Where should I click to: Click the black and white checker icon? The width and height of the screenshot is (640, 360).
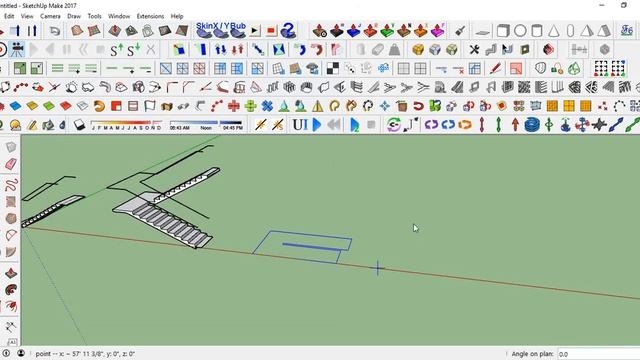[x=333, y=69]
